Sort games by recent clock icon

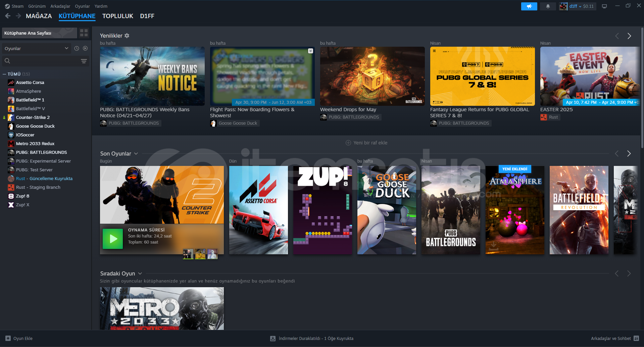[77, 48]
